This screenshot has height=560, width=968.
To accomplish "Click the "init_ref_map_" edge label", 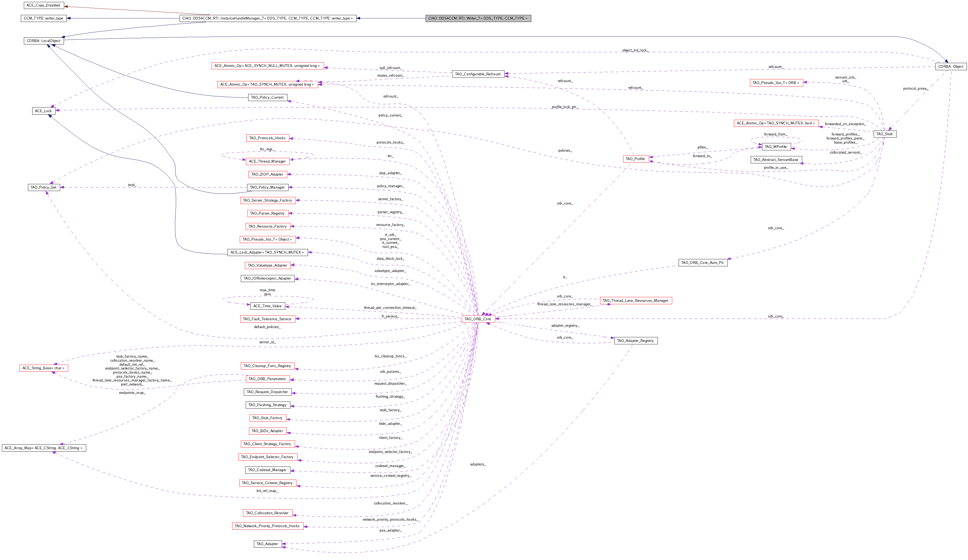I will 267,491.
